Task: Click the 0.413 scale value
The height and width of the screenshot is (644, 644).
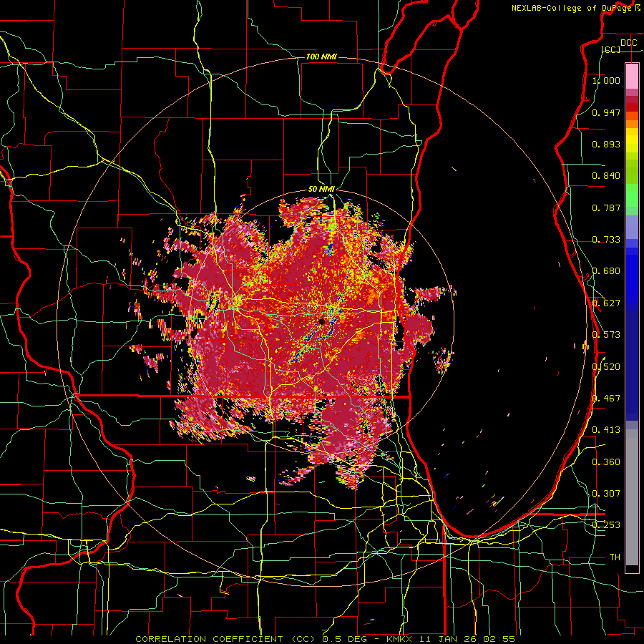Action: click(x=606, y=430)
